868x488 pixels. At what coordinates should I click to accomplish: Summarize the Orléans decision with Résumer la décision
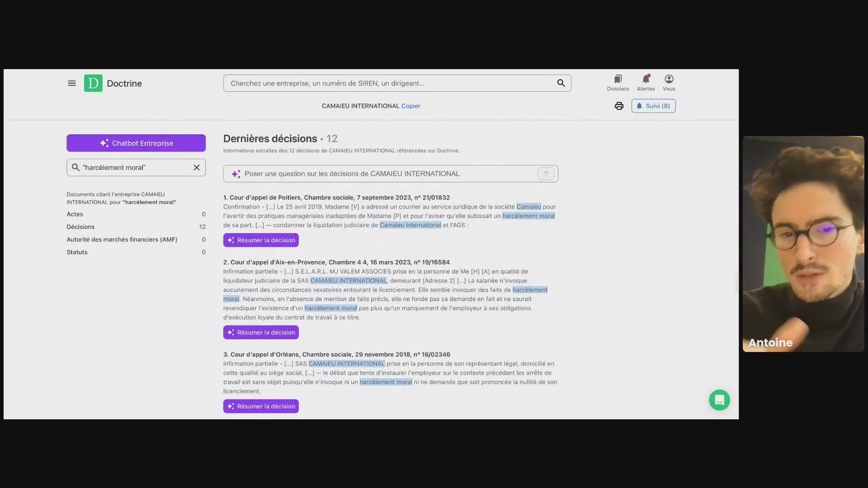tap(261, 406)
